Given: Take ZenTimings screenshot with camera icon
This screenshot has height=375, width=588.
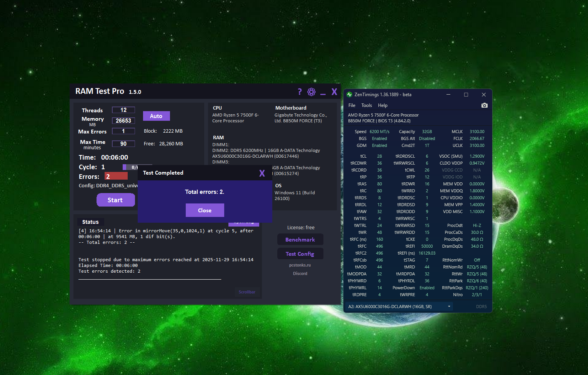Looking at the screenshot, I should click(x=484, y=105).
